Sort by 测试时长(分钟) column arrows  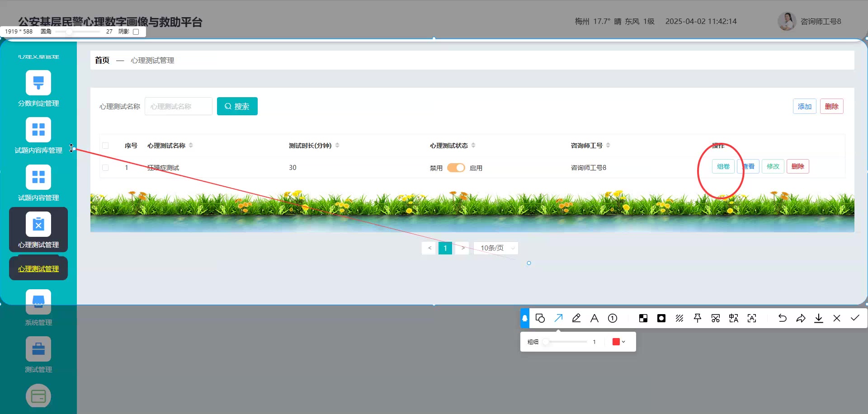pyautogui.click(x=337, y=145)
